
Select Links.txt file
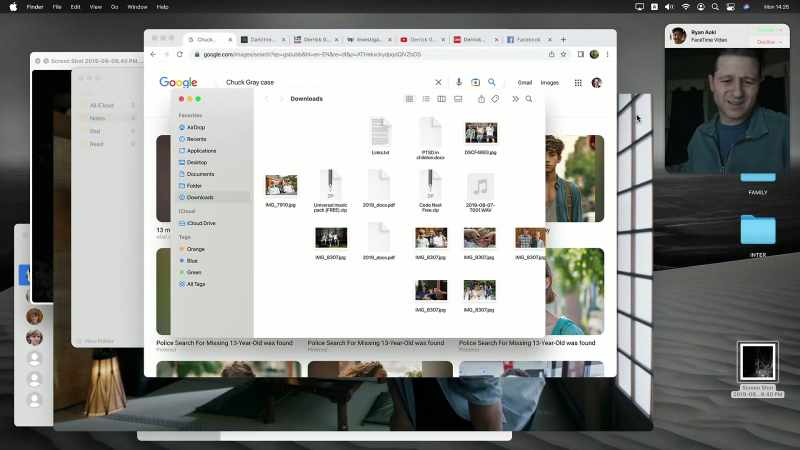380,136
